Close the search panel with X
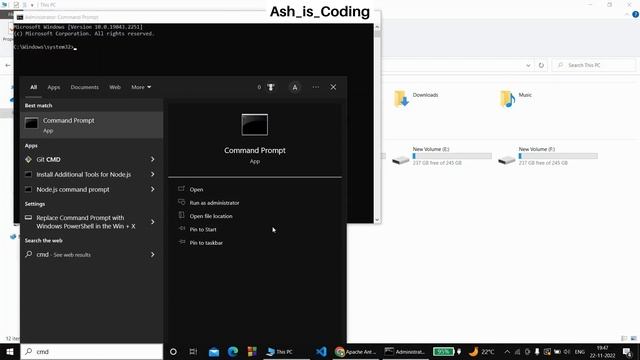Image resolution: width=640 pixels, height=360 pixels. point(333,87)
